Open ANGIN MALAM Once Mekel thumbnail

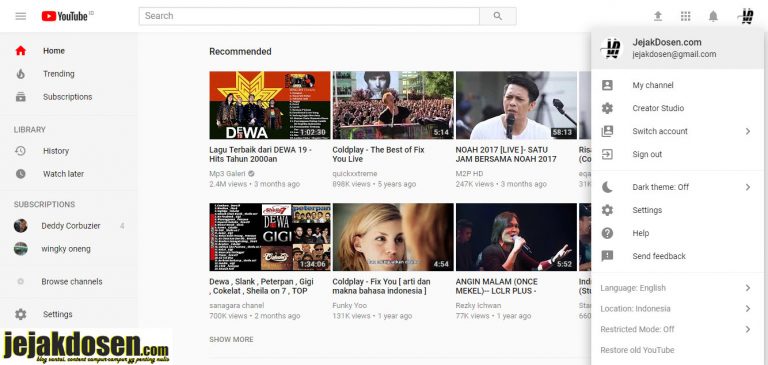pyautogui.click(x=516, y=237)
